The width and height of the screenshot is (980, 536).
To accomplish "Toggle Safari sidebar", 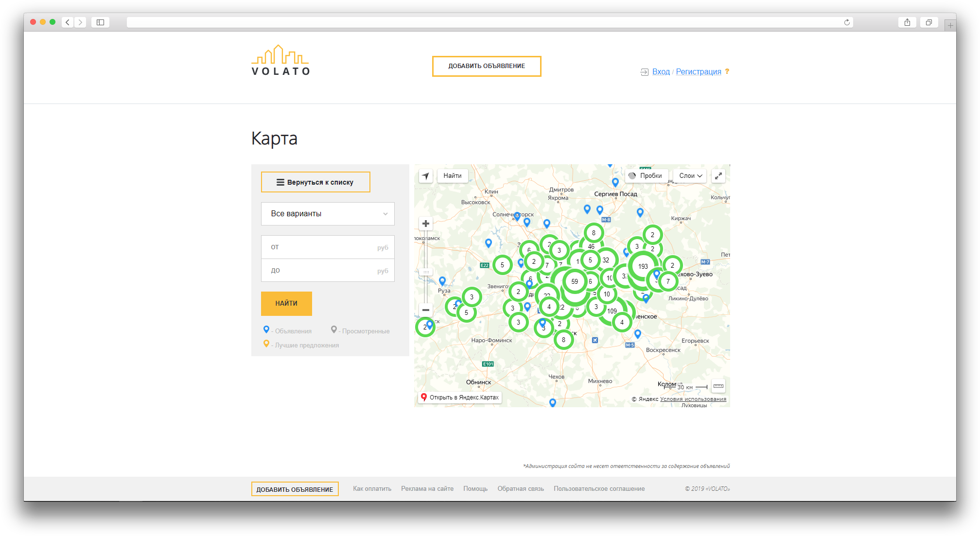I will 100,22.
